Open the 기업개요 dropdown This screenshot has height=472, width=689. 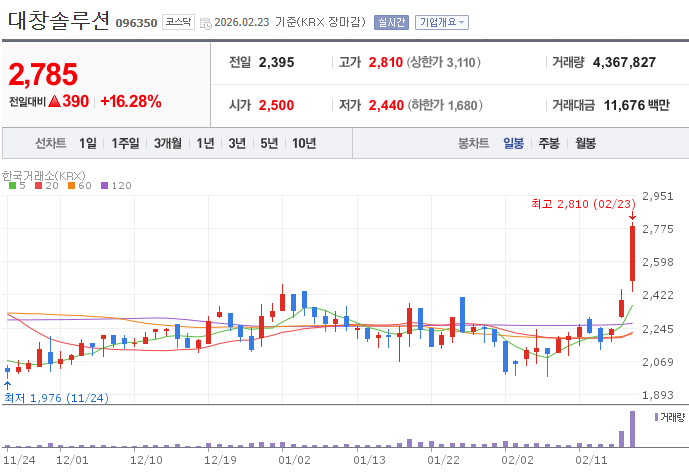442,22
